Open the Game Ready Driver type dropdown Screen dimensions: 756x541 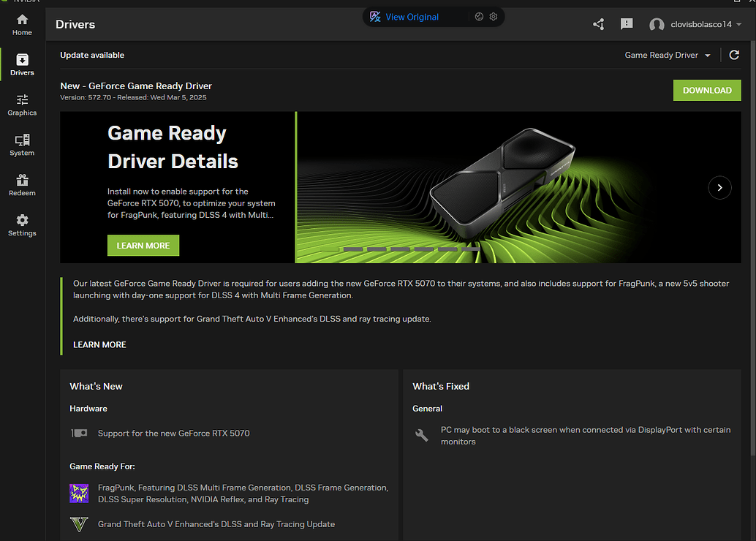point(668,55)
